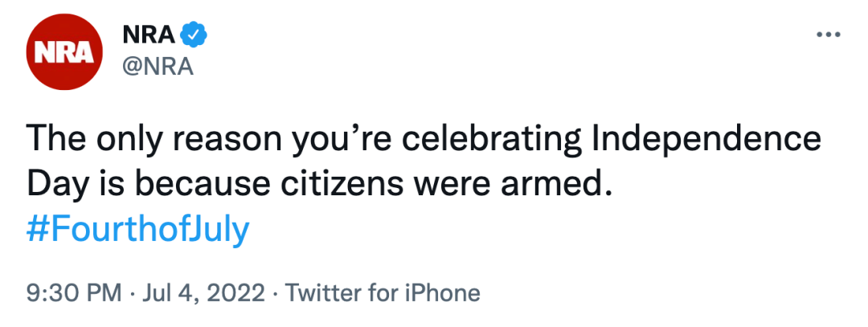Click the word celebrating in the tweet
This screenshot has width=868, height=327.
point(492,141)
